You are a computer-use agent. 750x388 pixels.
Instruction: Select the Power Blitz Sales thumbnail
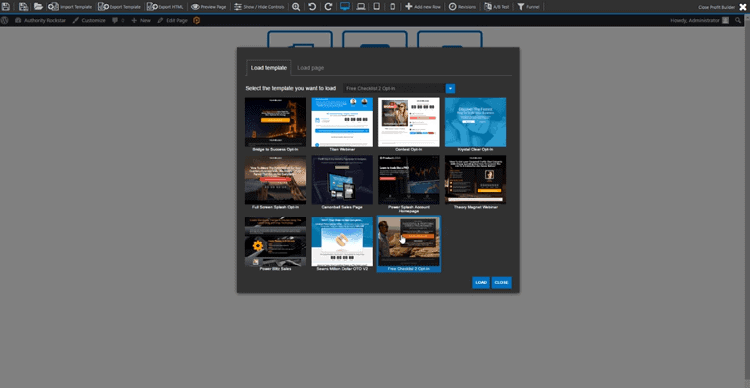tap(275, 242)
